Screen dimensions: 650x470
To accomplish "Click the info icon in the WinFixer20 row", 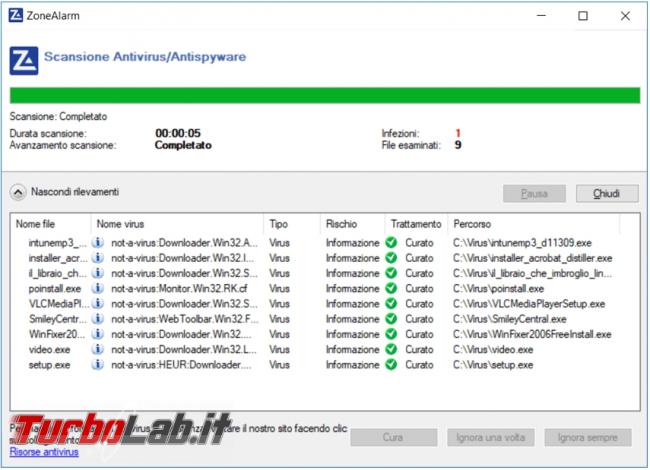I will pyautogui.click(x=97, y=334).
